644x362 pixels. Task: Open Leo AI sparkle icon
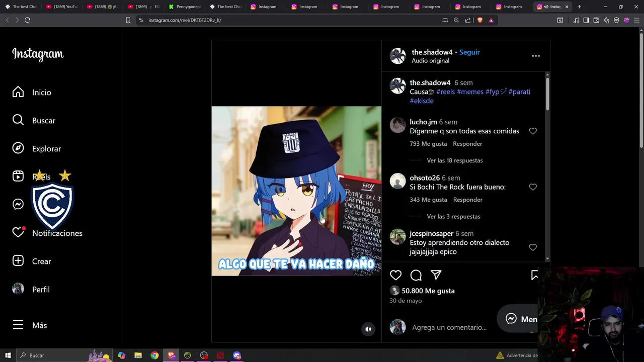606,20
